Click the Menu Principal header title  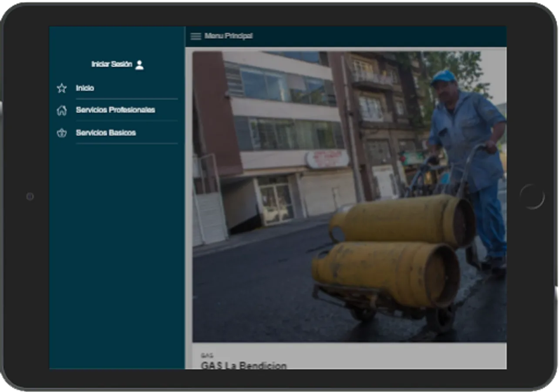(x=229, y=36)
